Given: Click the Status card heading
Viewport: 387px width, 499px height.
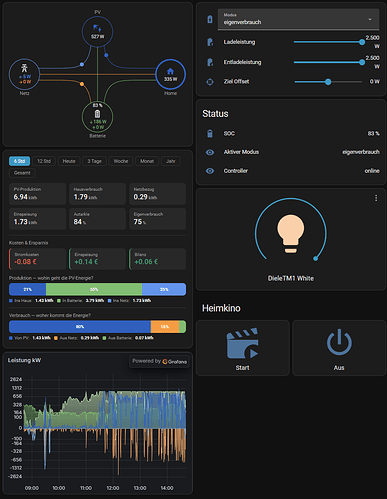Looking at the screenshot, I should point(215,114).
